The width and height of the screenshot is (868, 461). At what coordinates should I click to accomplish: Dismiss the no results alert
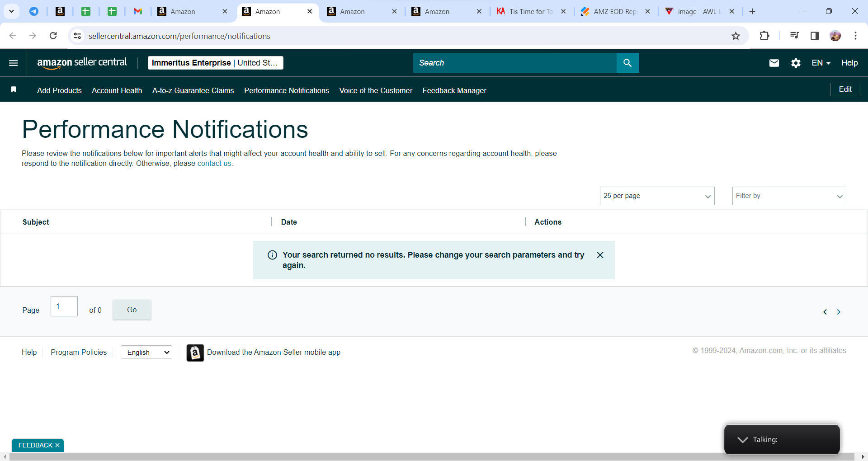point(600,255)
